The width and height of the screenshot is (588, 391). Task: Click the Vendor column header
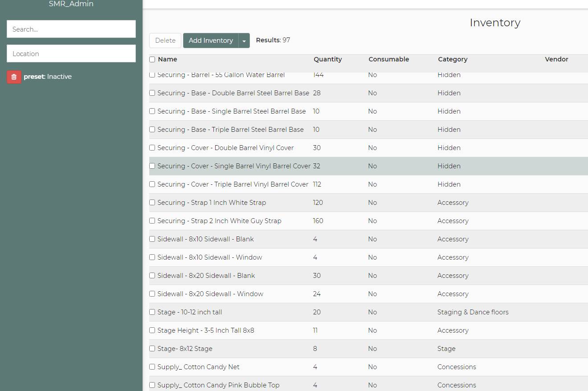click(x=556, y=59)
